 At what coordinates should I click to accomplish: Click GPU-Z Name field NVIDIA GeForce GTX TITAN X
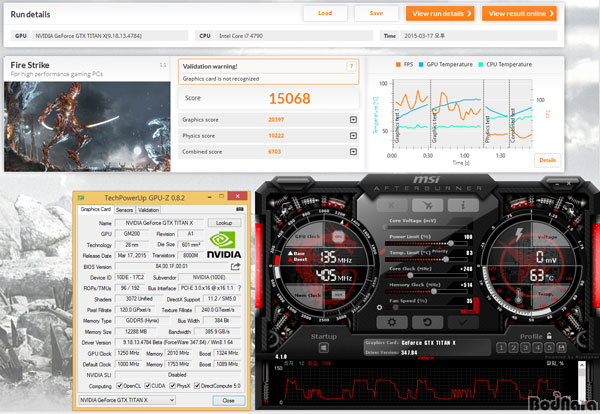point(160,223)
